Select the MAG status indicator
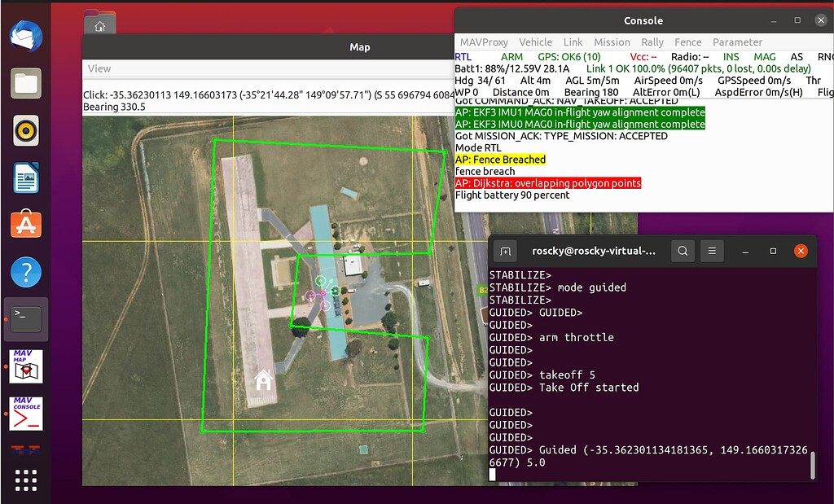The image size is (834, 504). coord(762,56)
